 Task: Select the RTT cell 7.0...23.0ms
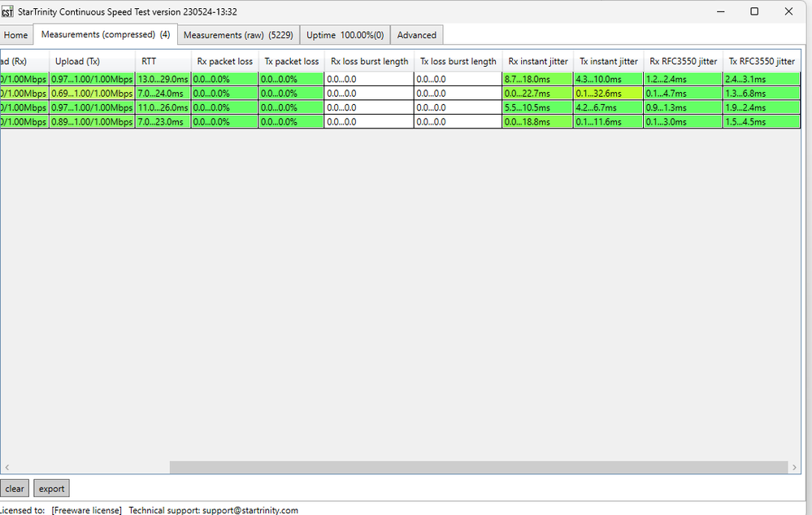tap(163, 122)
